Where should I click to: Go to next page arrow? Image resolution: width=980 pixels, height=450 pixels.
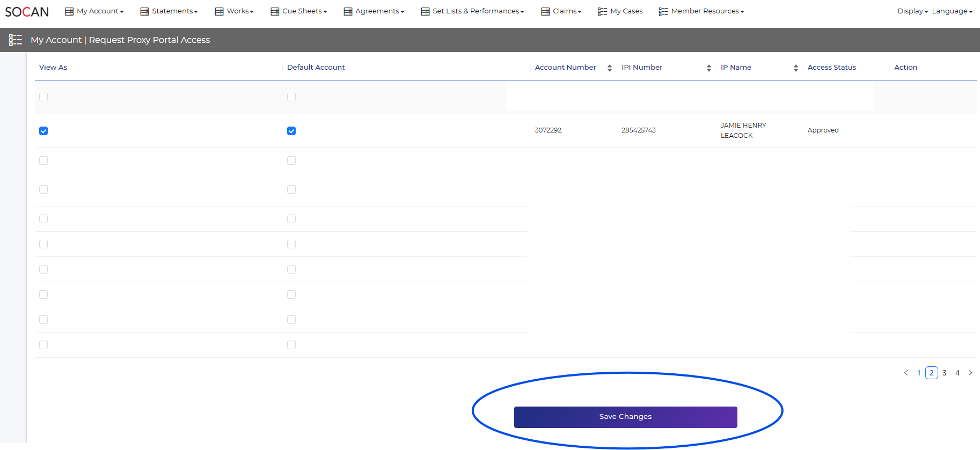click(x=970, y=373)
